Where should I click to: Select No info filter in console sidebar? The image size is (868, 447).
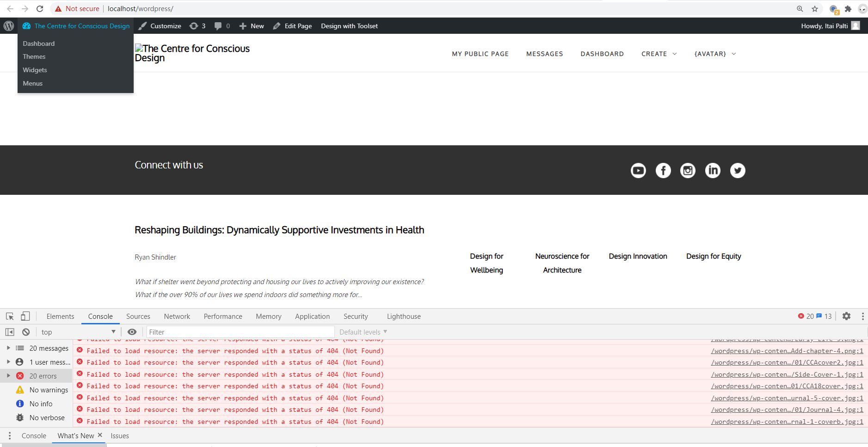pos(34,404)
